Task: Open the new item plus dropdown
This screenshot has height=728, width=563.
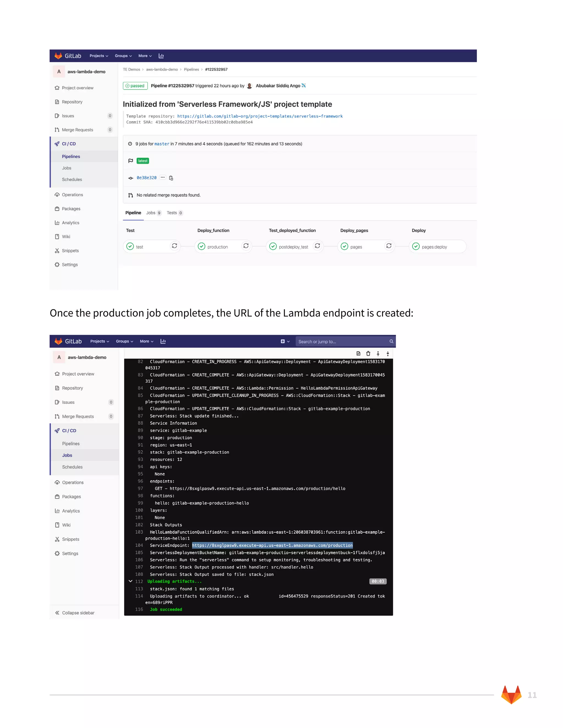Action: [x=285, y=341]
